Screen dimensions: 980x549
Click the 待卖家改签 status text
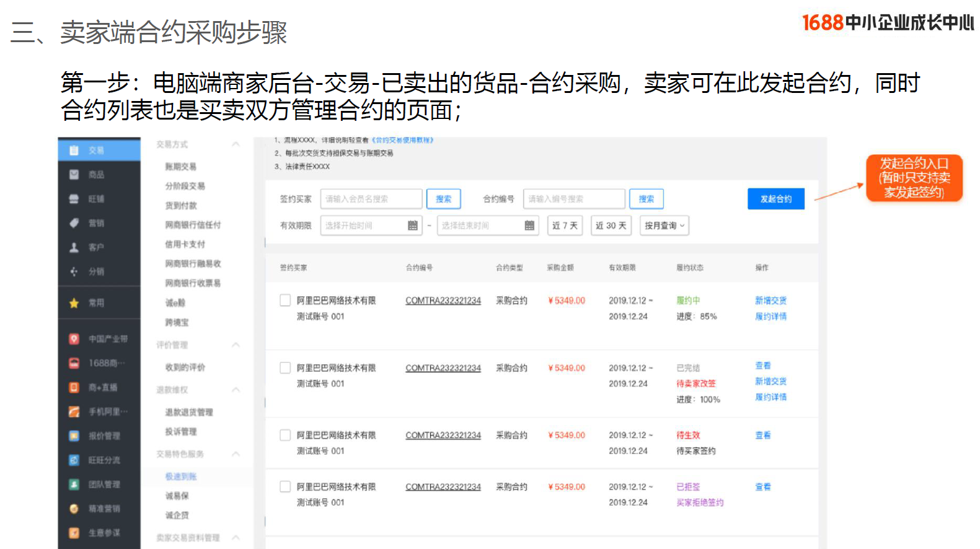tap(696, 384)
